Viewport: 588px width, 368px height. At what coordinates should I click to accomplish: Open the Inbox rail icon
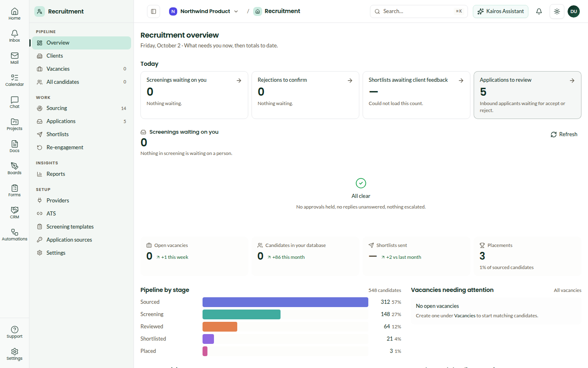pyautogui.click(x=15, y=36)
